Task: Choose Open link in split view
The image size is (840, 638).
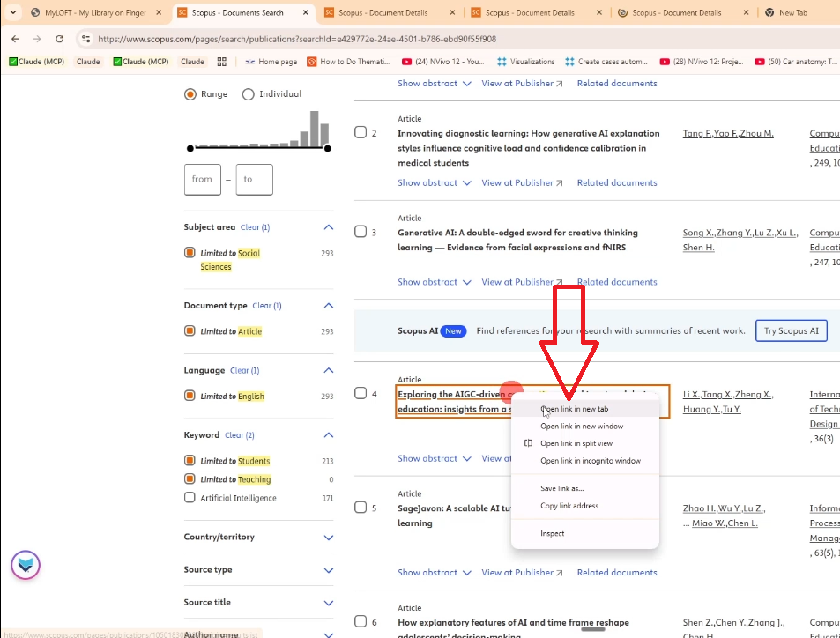Action: click(585, 443)
